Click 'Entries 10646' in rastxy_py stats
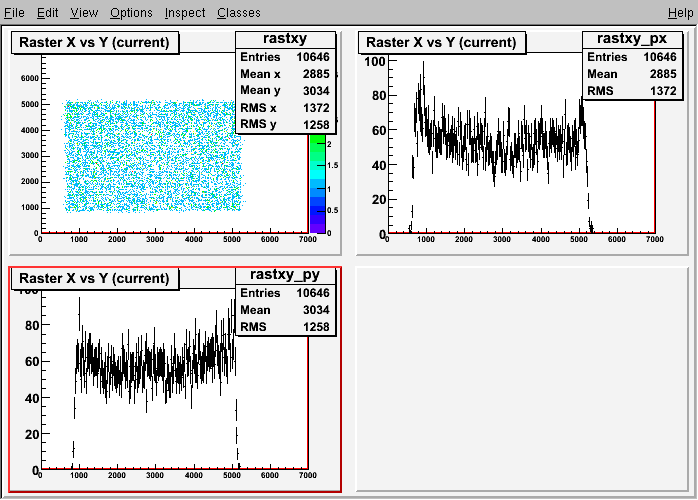 pyautogui.click(x=285, y=293)
